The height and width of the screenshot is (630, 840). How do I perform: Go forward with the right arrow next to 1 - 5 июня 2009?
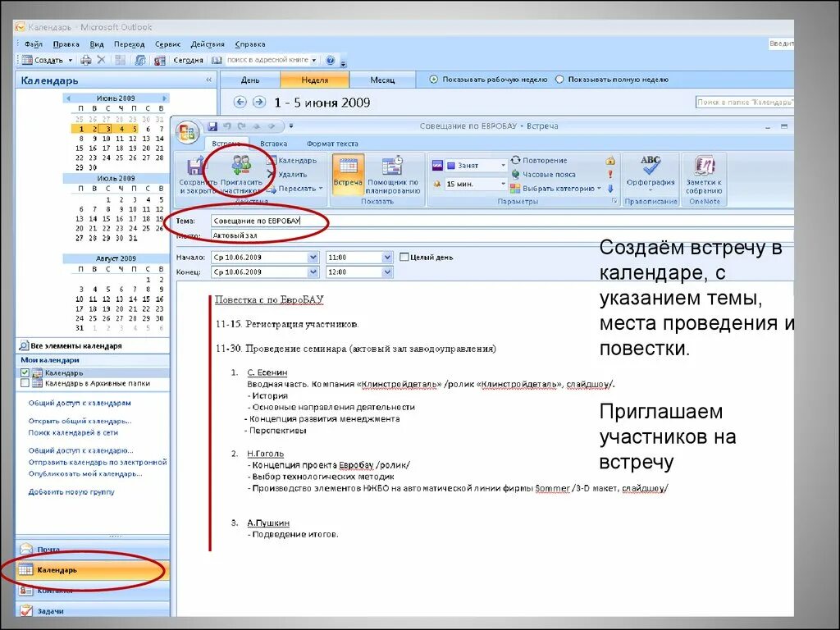pyautogui.click(x=258, y=102)
